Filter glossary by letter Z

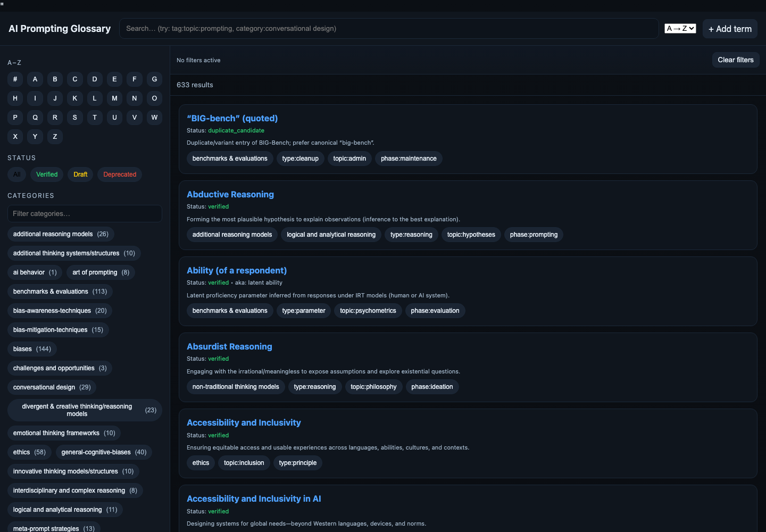coord(55,137)
